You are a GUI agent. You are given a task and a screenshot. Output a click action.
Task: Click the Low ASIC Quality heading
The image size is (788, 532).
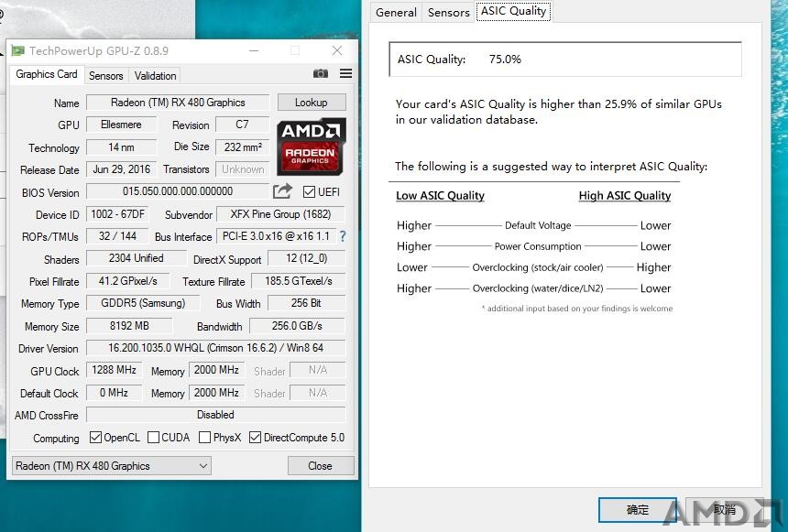tap(440, 195)
